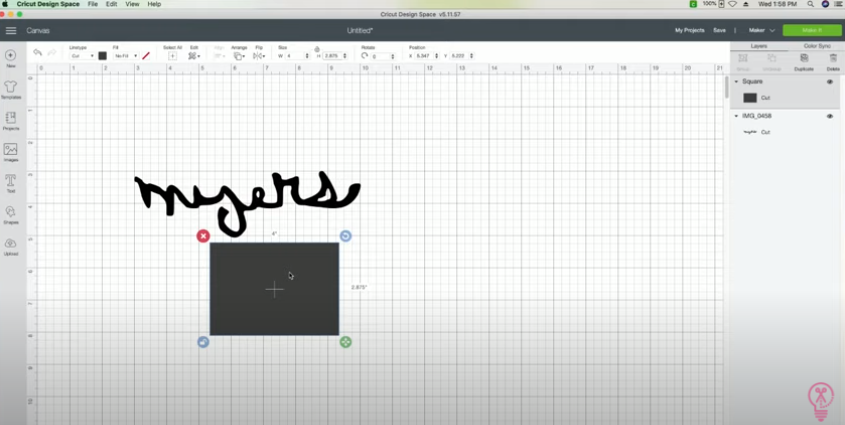Click the Rotate icon in toolbar
This screenshot has height=425, width=845.
click(x=365, y=56)
